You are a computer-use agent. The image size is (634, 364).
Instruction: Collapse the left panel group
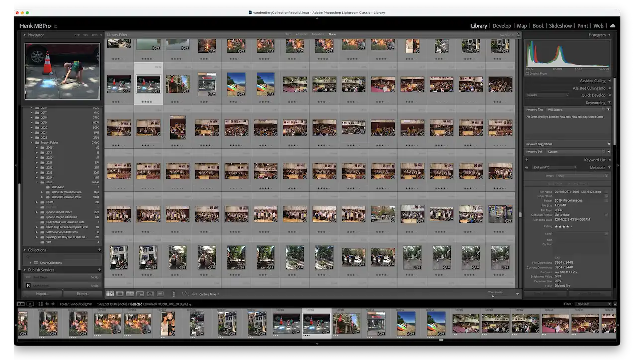tap(16, 165)
